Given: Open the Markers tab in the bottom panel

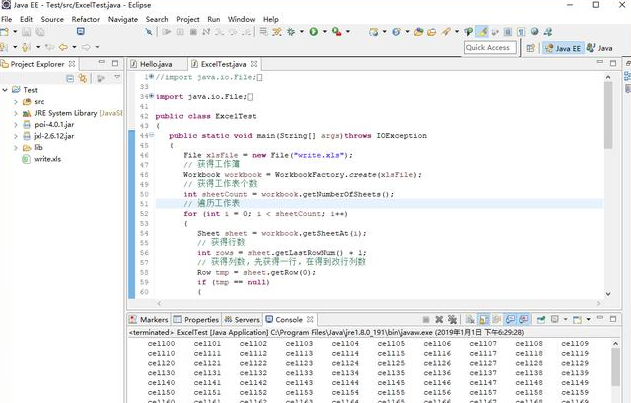Looking at the screenshot, I should (x=152, y=319).
